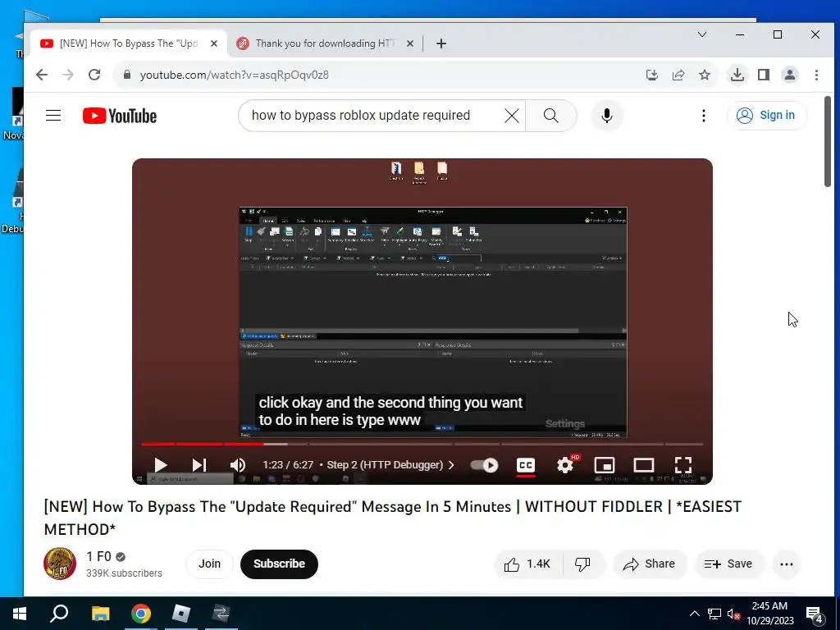Image resolution: width=840 pixels, height=630 pixels.
Task: Click the address bar URL
Action: (x=234, y=75)
